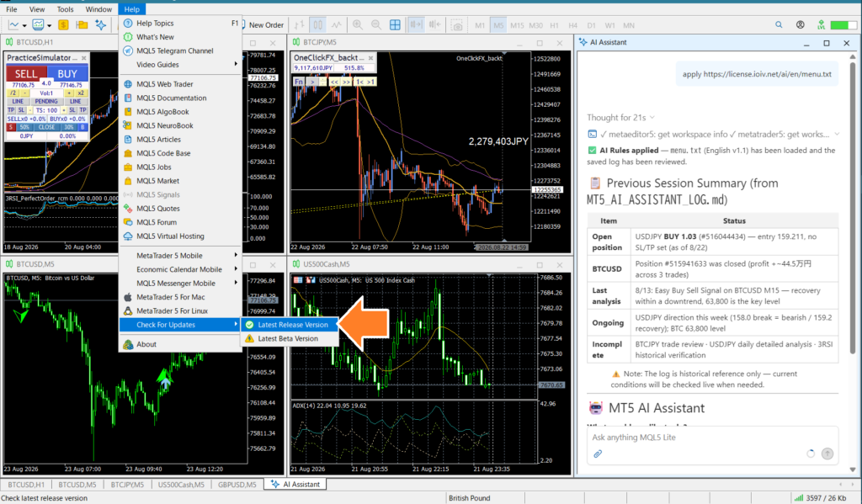Click the CLOSE button in PracticeSimulator
Image resolution: width=862 pixels, height=504 pixels.
tap(46, 127)
